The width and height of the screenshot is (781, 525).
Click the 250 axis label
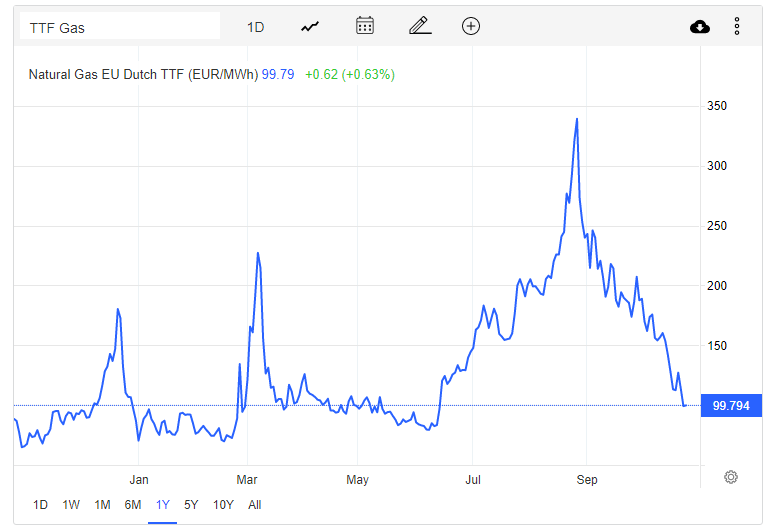(x=717, y=226)
